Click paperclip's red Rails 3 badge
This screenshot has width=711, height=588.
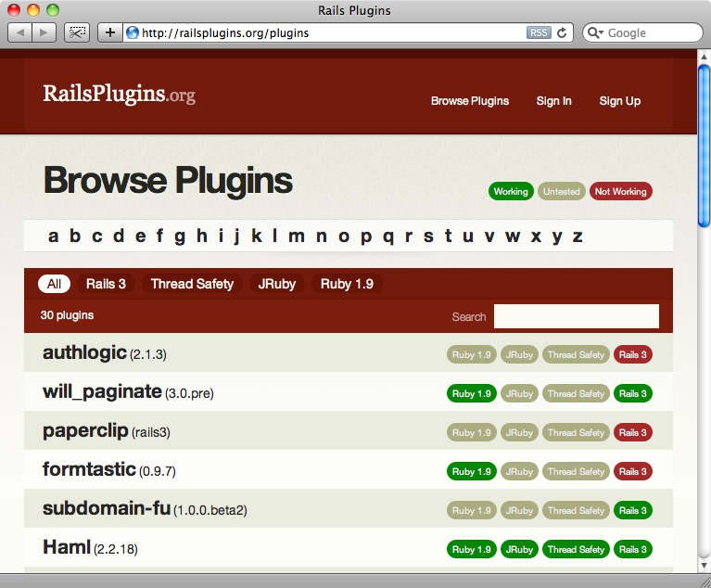pos(633,433)
